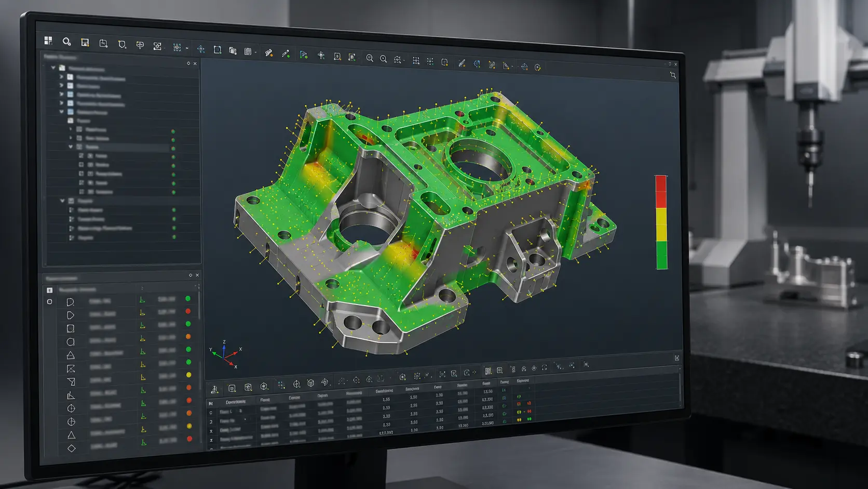Click the square picture-frame icon in top toolbar
This screenshot has height=489, width=868.
pyautogui.click(x=85, y=42)
